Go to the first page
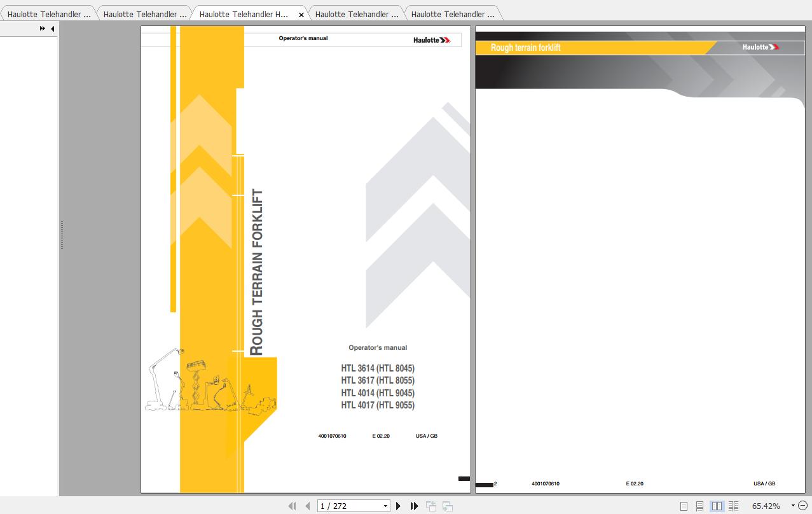Screen dimensions: 812x514 click(292, 506)
